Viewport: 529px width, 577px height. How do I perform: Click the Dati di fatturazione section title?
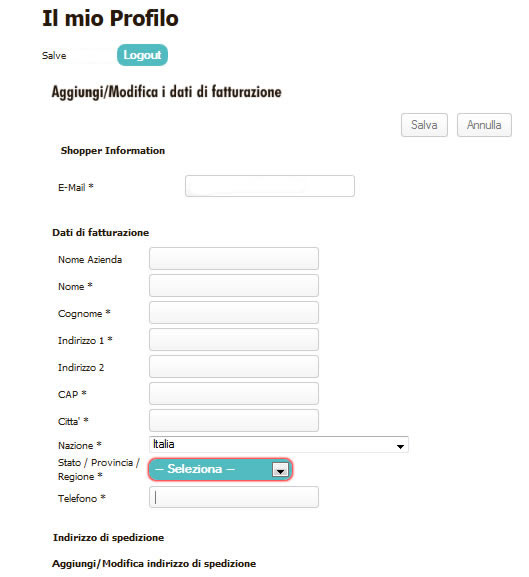[x=101, y=233]
